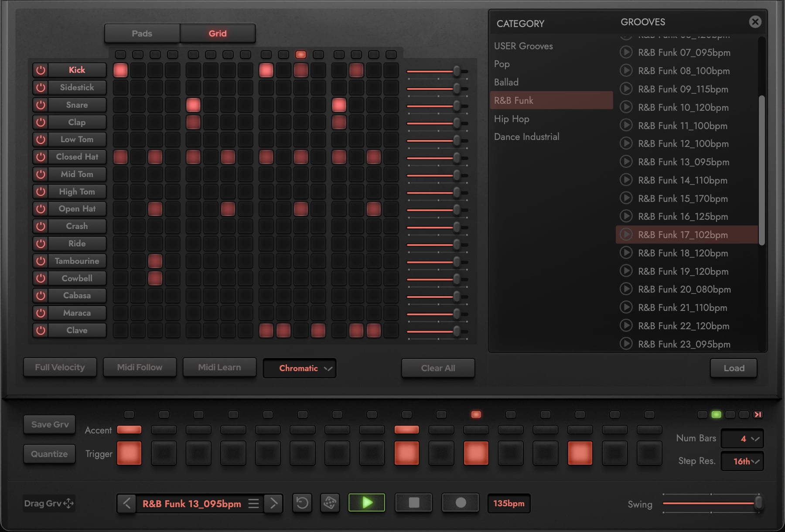Viewport: 785px width, 532px height.
Task: Click the 135bpm tempo field
Action: 509,503
